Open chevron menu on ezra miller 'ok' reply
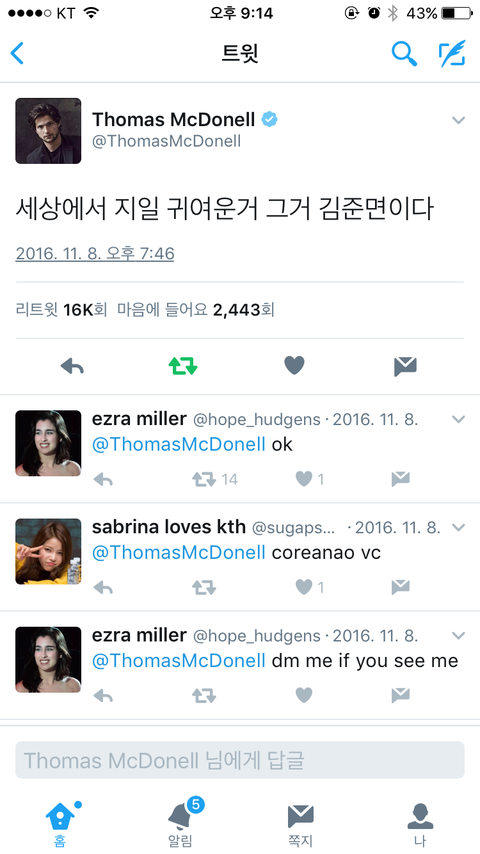Screen dimensions: 480x854 pyautogui.click(x=459, y=419)
